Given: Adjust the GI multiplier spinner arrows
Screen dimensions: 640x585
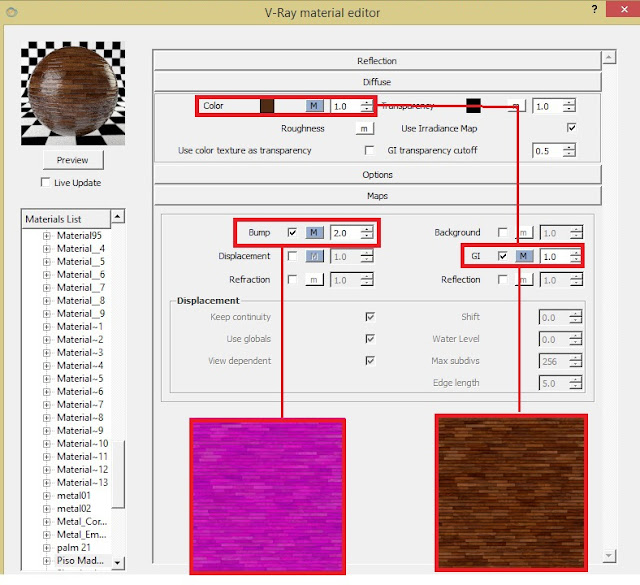Looking at the screenshot, I should (576, 256).
